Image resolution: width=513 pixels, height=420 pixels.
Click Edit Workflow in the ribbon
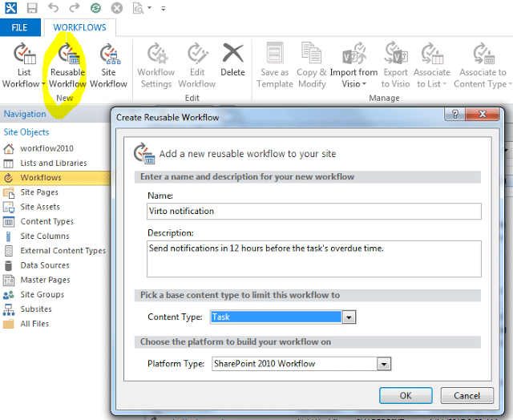coord(197,66)
